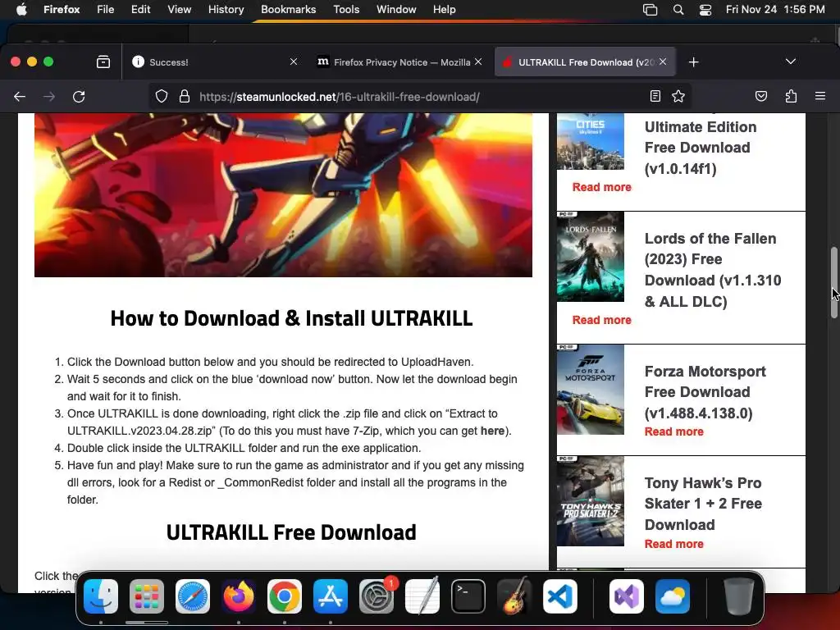
Task: Click the forward navigation arrow
Action: pyautogui.click(x=49, y=97)
